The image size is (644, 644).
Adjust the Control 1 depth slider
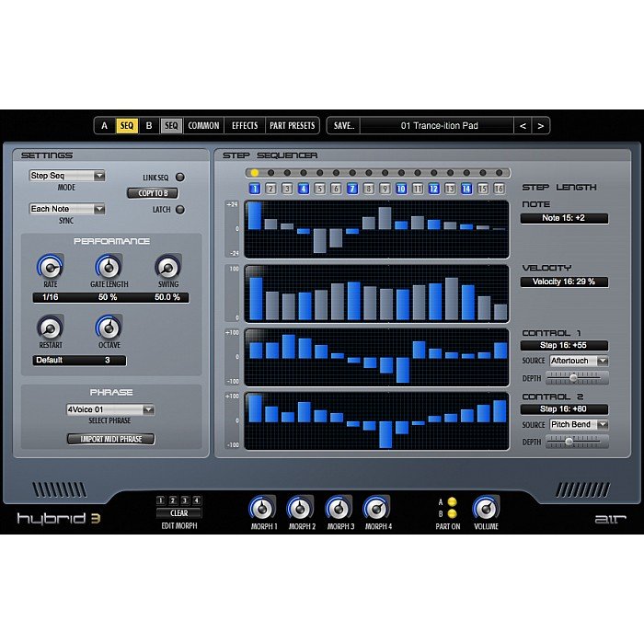point(576,377)
